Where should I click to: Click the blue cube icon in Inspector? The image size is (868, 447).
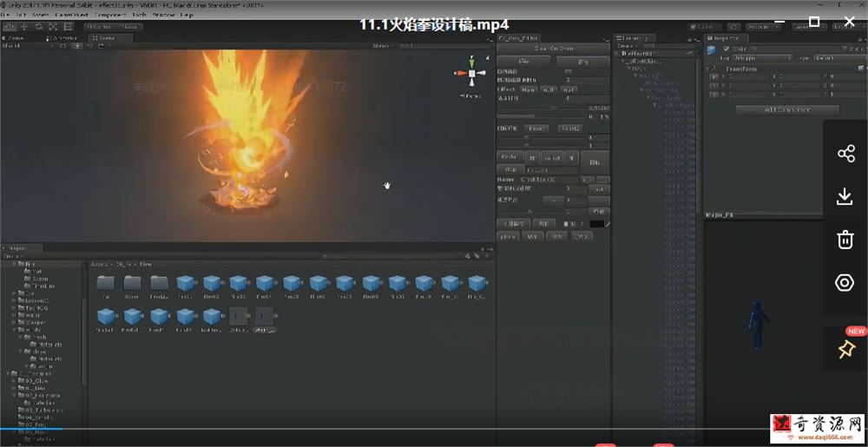712,49
